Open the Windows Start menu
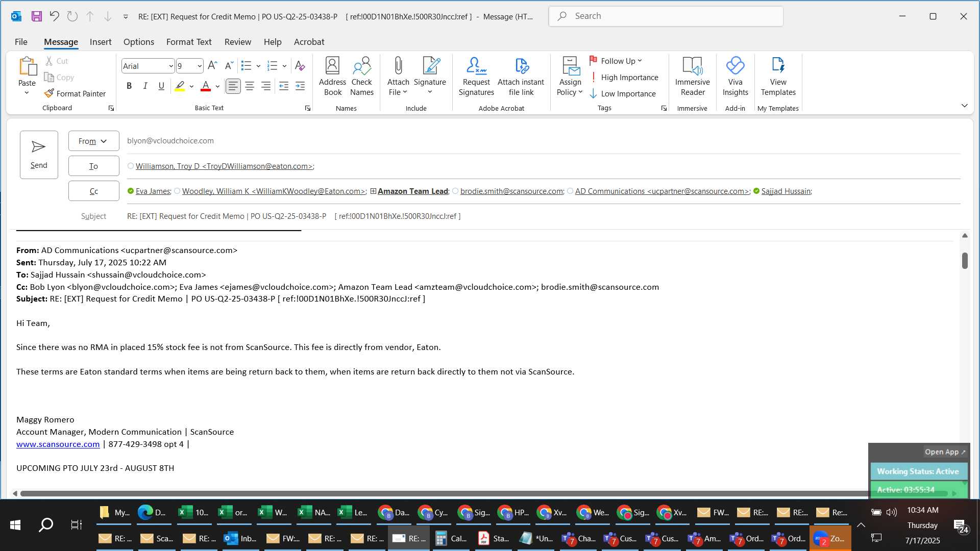 tap(15, 525)
